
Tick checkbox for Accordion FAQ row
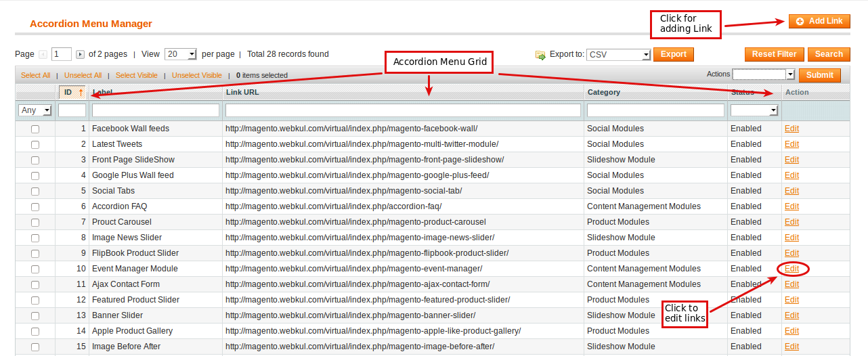[x=35, y=206]
